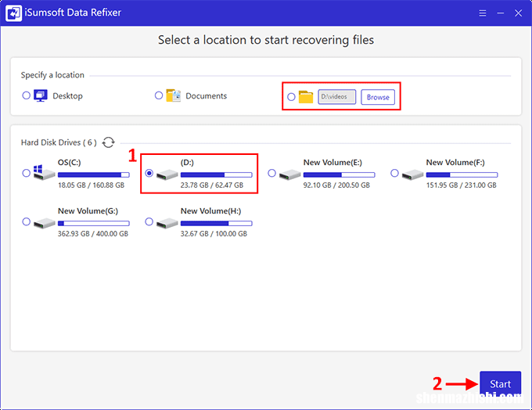Click the (D:) drive name label
Viewport: 532px width, 410px height.
coord(187,163)
